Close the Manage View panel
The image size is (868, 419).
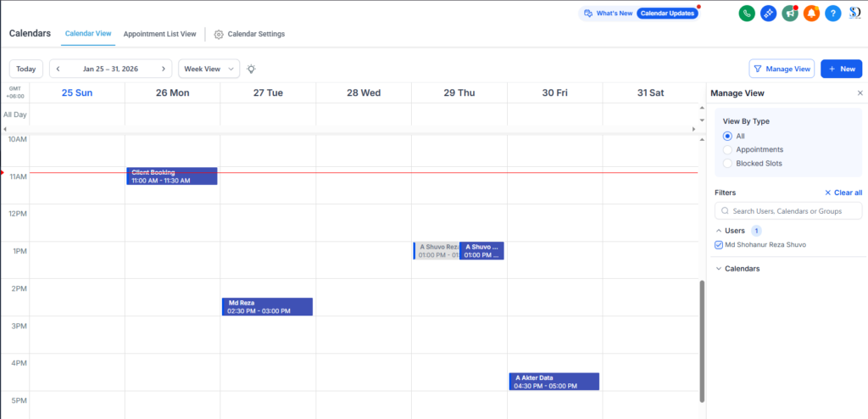[860, 92]
